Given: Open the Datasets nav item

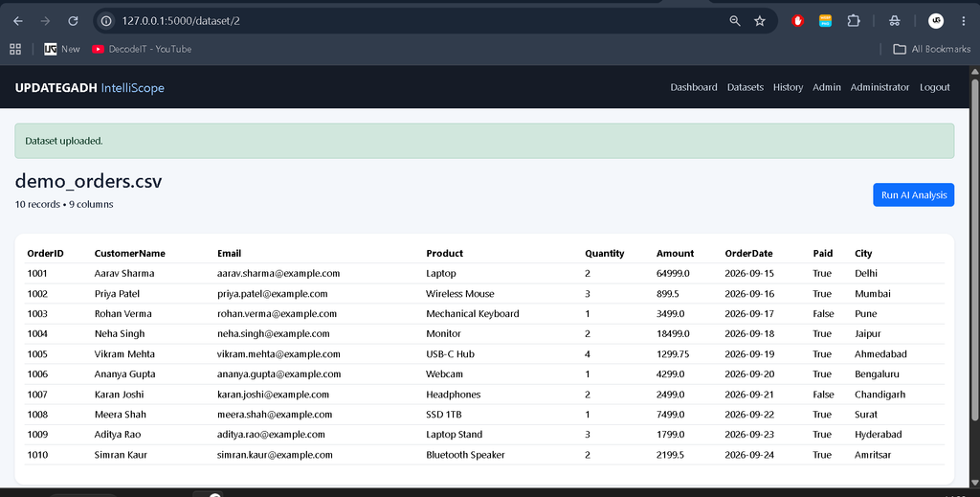Looking at the screenshot, I should click(745, 87).
